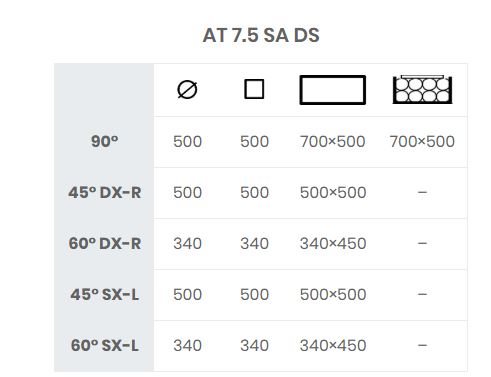Select the 45° SX-L row header

[105, 294]
